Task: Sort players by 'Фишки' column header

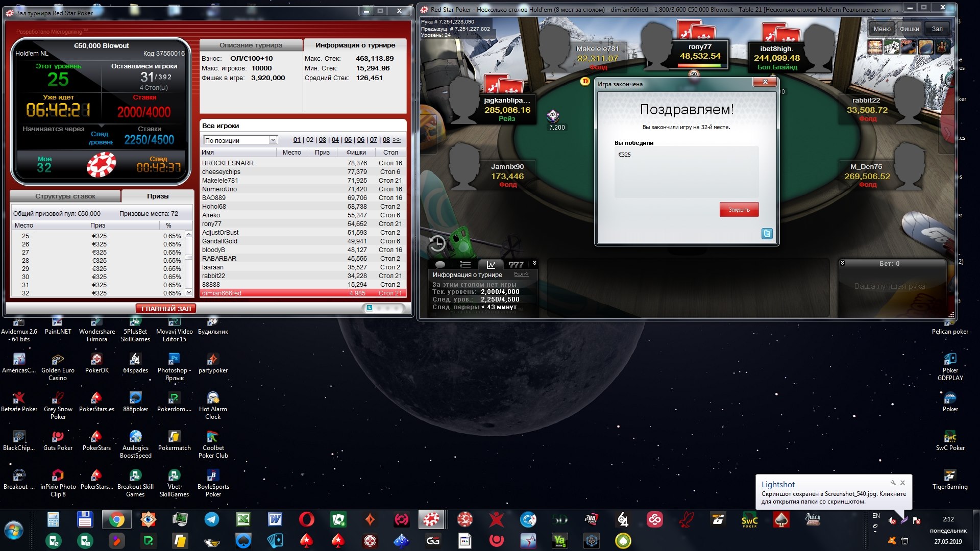Action: (356, 153)
